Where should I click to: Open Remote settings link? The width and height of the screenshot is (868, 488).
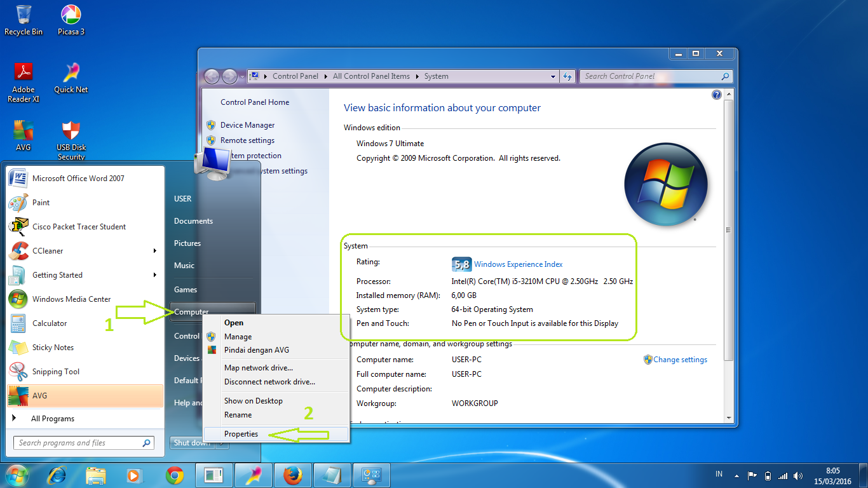click(247, 140)
